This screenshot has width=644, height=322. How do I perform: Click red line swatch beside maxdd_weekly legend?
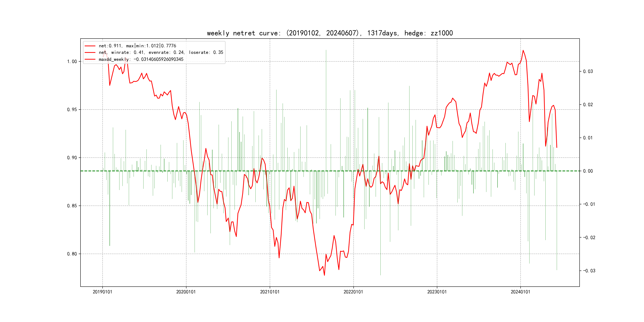click(x=90, y=59)
